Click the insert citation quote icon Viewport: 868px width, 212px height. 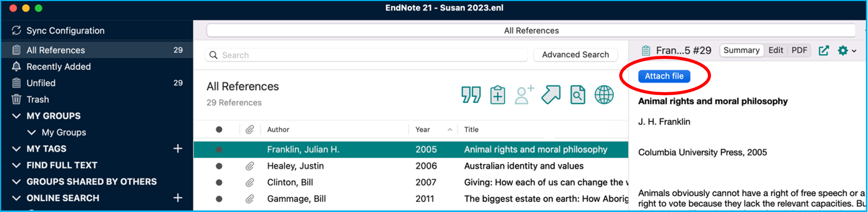coord(471,95)
